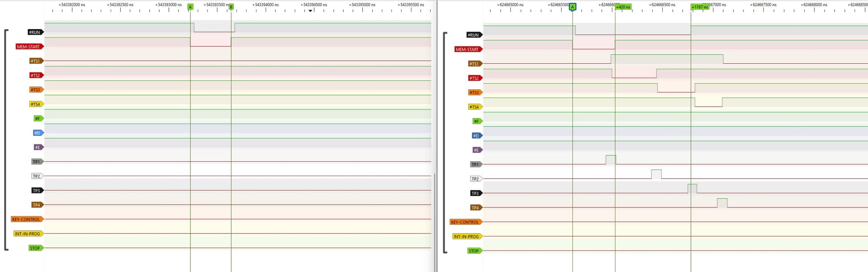The height and width of the screenshot is (272, 868).
Task: Select the #TS1 channel tag in left panel
Action: click(x=36, y=61)
